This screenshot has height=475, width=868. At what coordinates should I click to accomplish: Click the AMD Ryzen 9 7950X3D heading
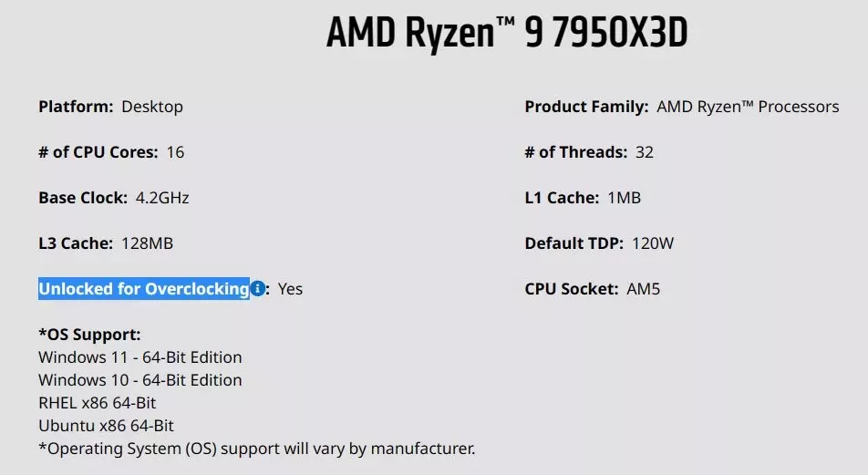[x=507, y=35]
